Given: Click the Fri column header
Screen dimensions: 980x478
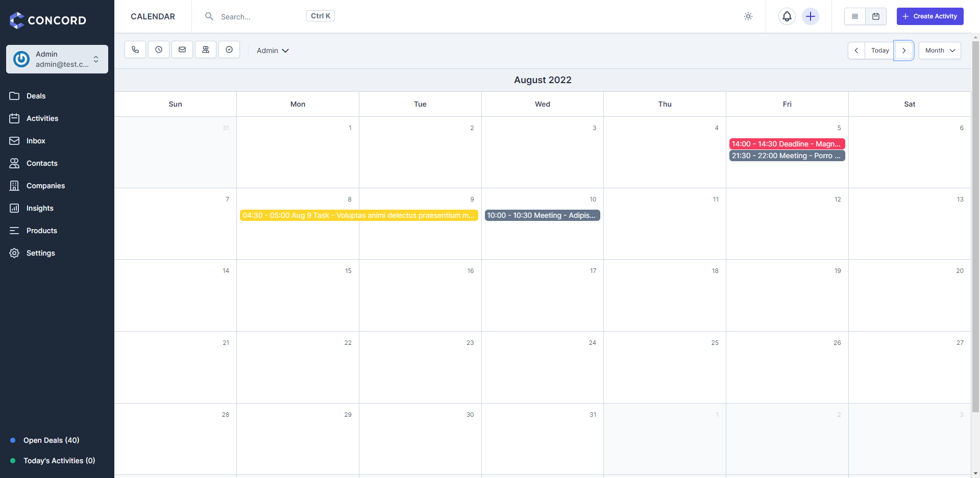Looking at the screenshot, I should pos(787,104).
